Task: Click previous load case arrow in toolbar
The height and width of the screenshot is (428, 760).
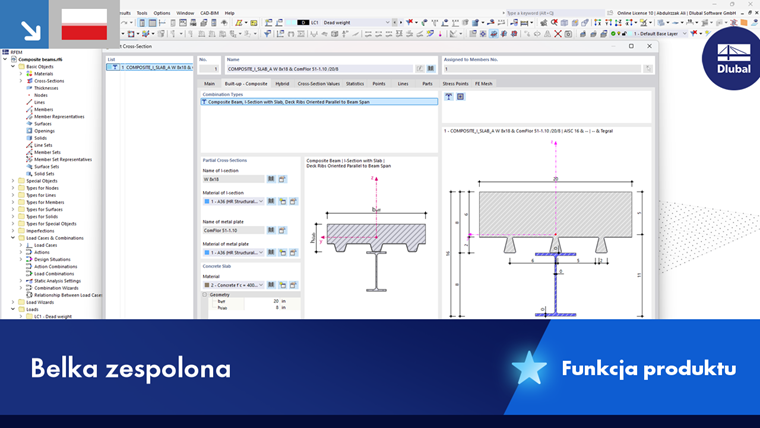Action: 395,22
